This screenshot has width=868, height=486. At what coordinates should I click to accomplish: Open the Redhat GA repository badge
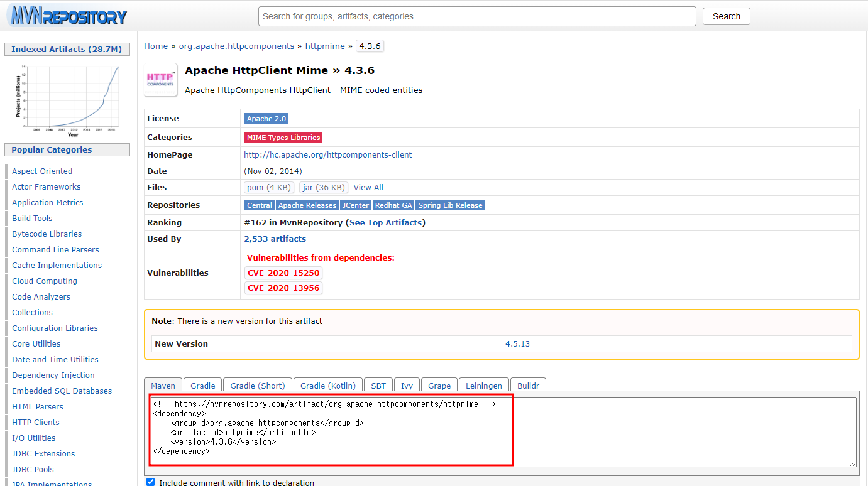click(x=393, y=205)
